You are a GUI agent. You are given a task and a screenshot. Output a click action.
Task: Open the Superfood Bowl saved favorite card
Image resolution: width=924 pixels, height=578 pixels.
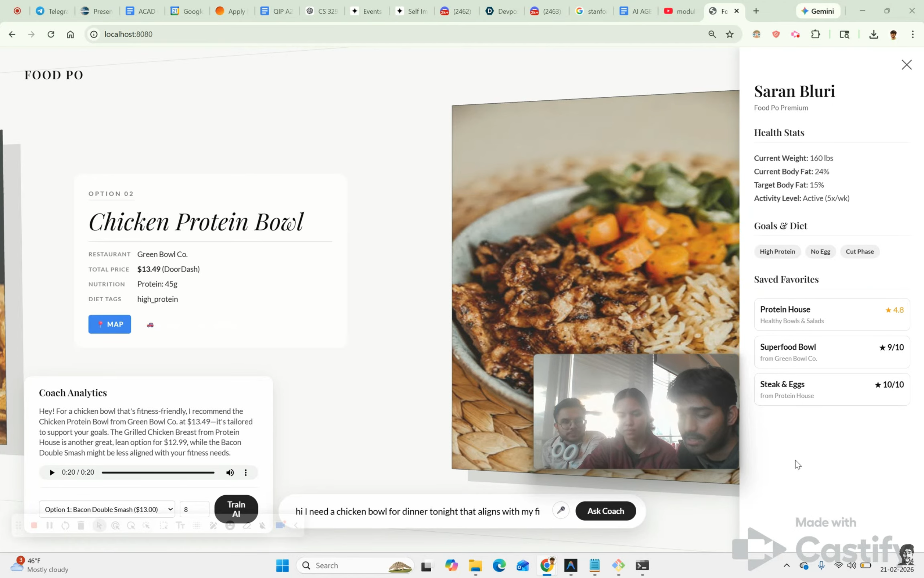click(x=832, y=352)
